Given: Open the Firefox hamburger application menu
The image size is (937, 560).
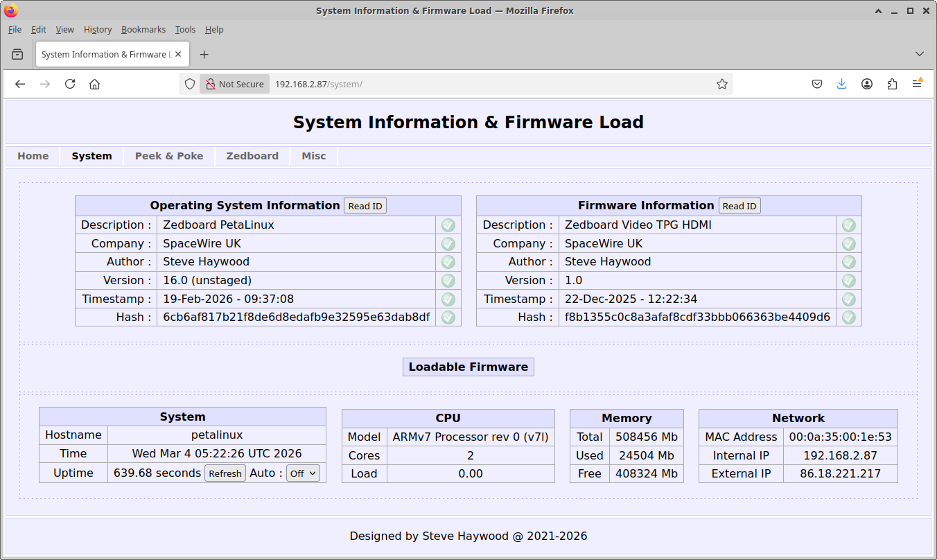Looking at the screenshot, I should tap(917, 84).
